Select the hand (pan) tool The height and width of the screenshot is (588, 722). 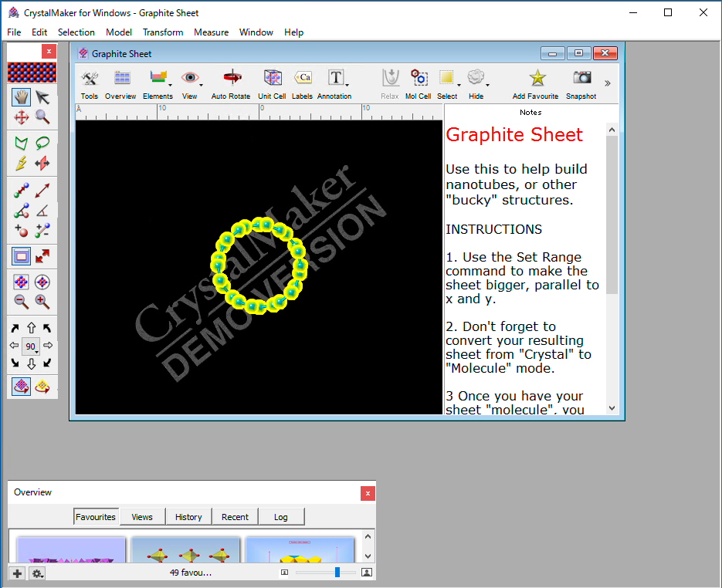pos(21,97)
